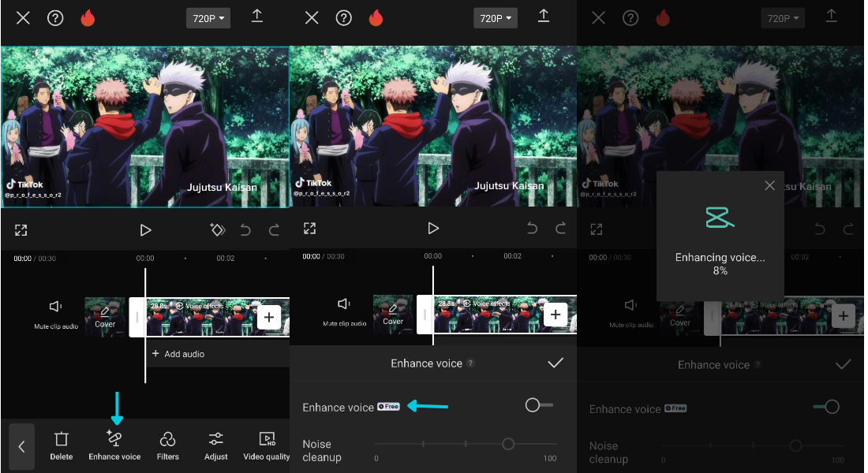
Task: Add a keyframe in the left screen
Action: (x=218, y=229)
